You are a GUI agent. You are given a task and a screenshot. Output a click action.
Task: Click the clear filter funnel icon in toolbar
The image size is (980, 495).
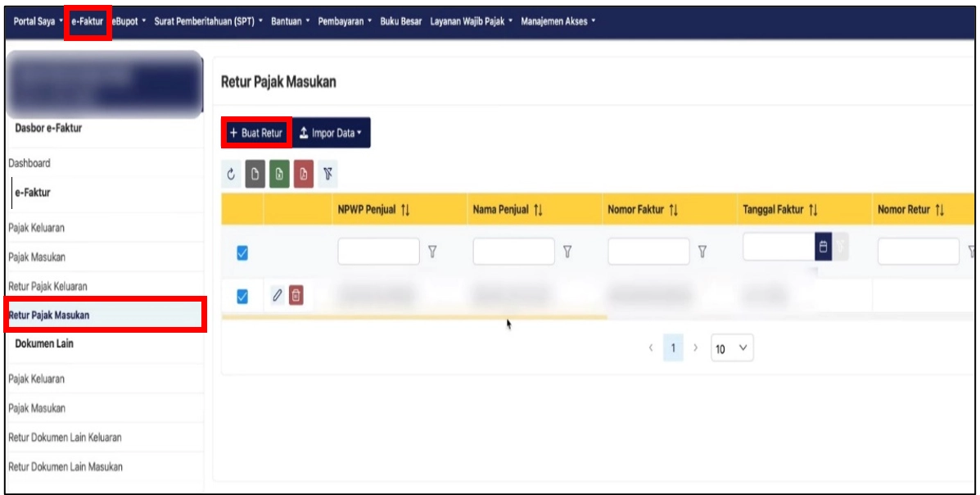coord(328,175)
